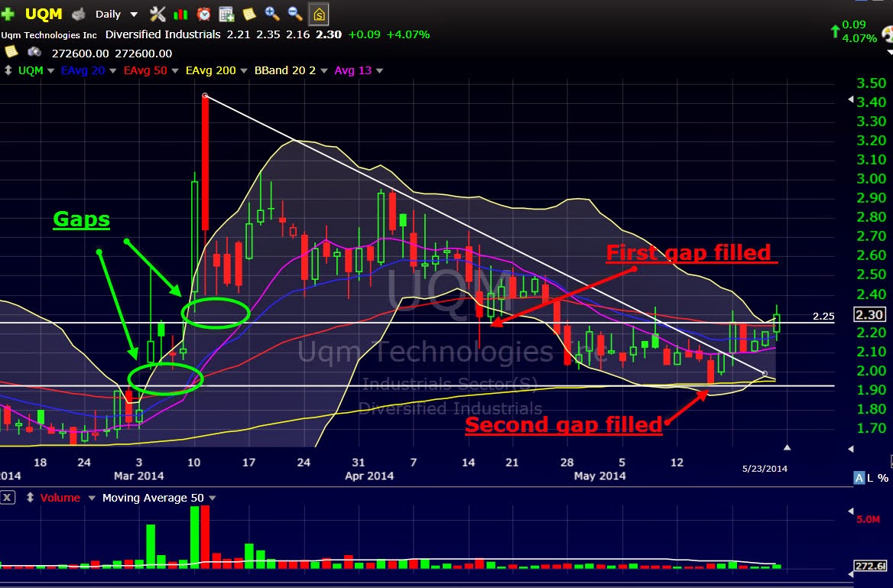
Task: Click the 5.0M volume scale label
Action: [867, 519]
